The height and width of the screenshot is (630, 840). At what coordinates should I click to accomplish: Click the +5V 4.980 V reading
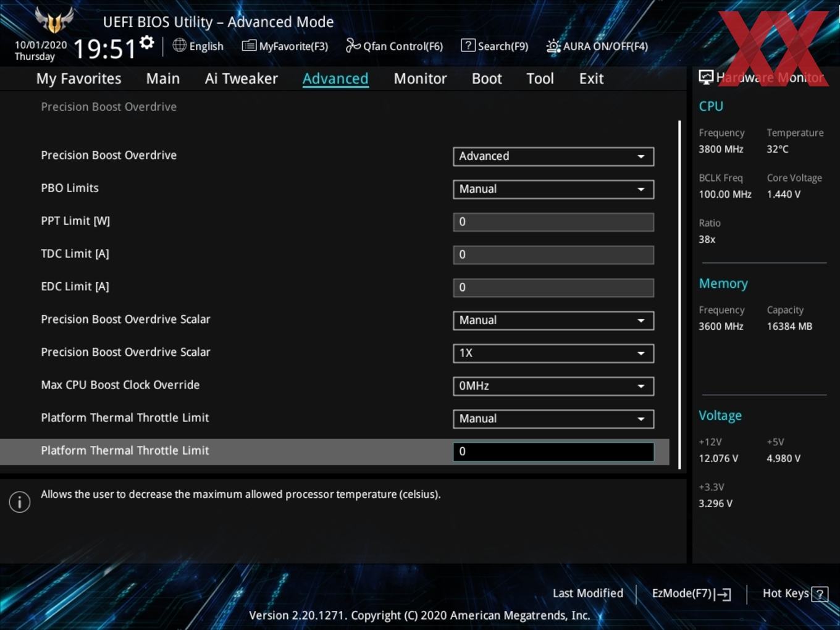click(783, 458)
